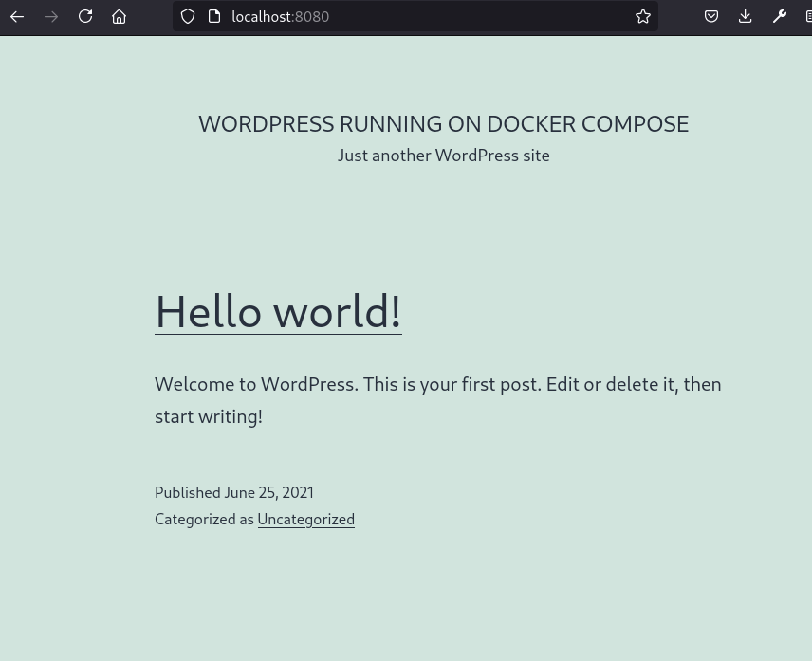
Task: Open the downloads panel
Action: point(746,16)
